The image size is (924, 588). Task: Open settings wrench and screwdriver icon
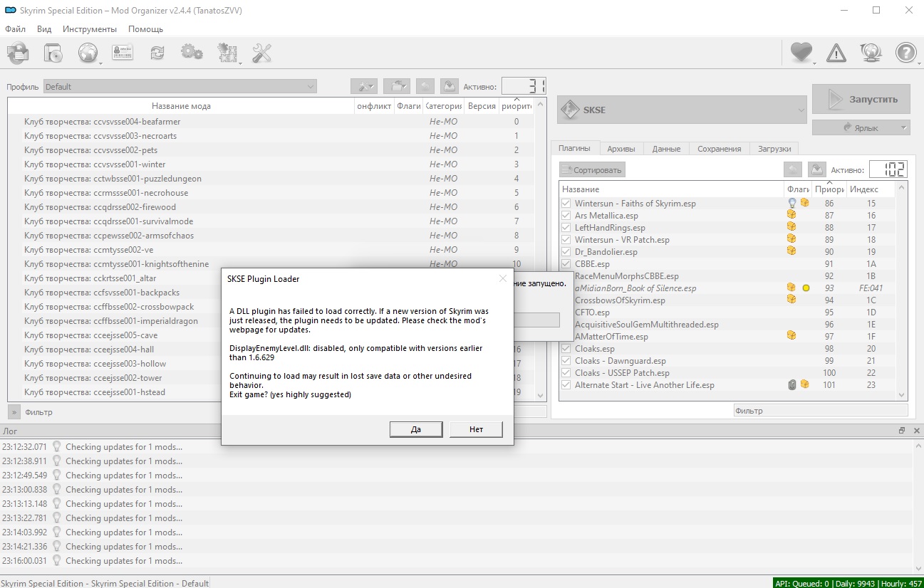[x=262, y=53]
